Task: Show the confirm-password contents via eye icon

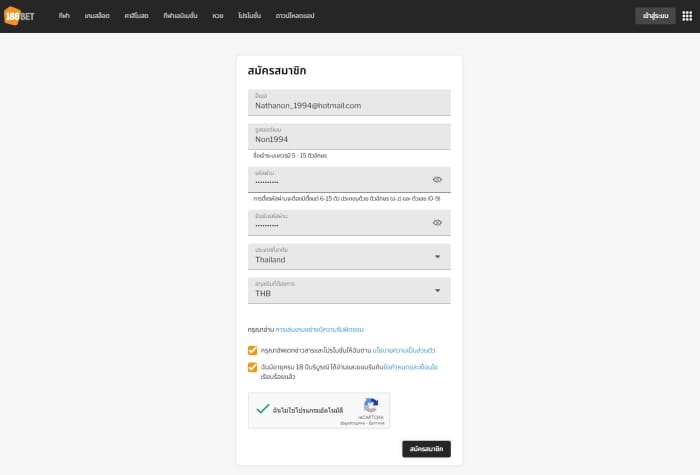Action: pyautogui.click(x=437, y=222)
